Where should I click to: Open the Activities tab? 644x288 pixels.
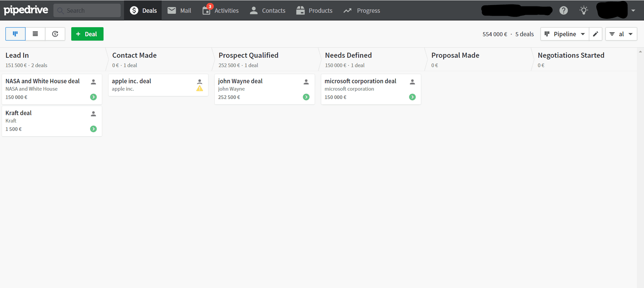pyautogui.click(x=220, y=10)
